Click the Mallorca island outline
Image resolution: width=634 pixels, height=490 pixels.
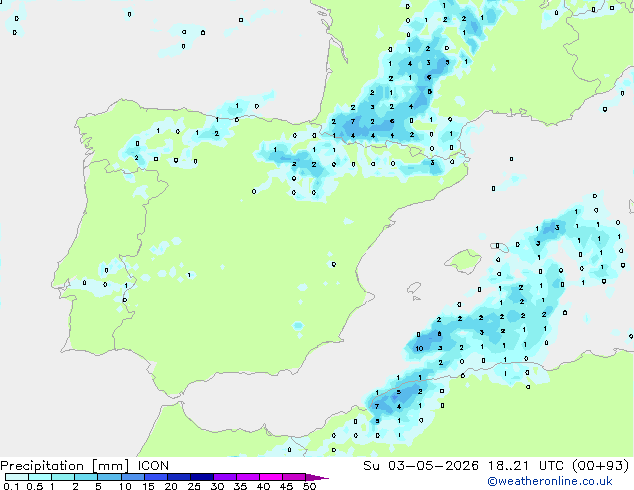(x=463, y=261)
